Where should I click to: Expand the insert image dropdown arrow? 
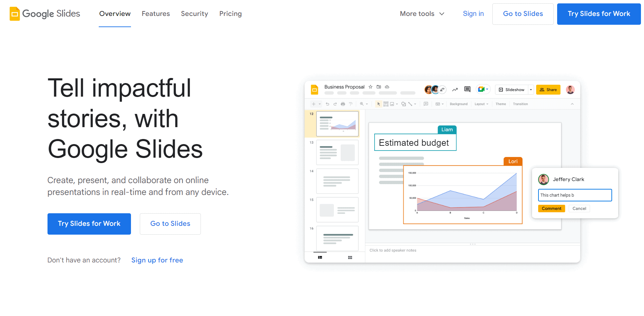[x=397, y=104]
